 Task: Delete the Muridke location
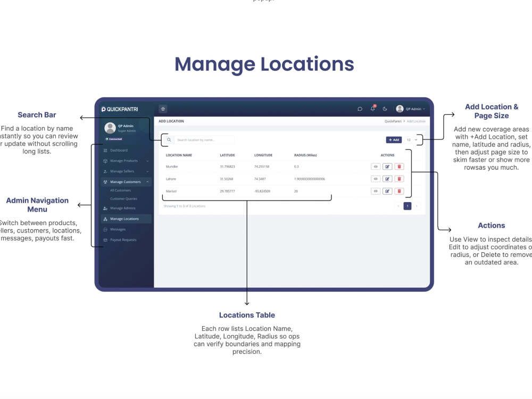click(400, 167)
